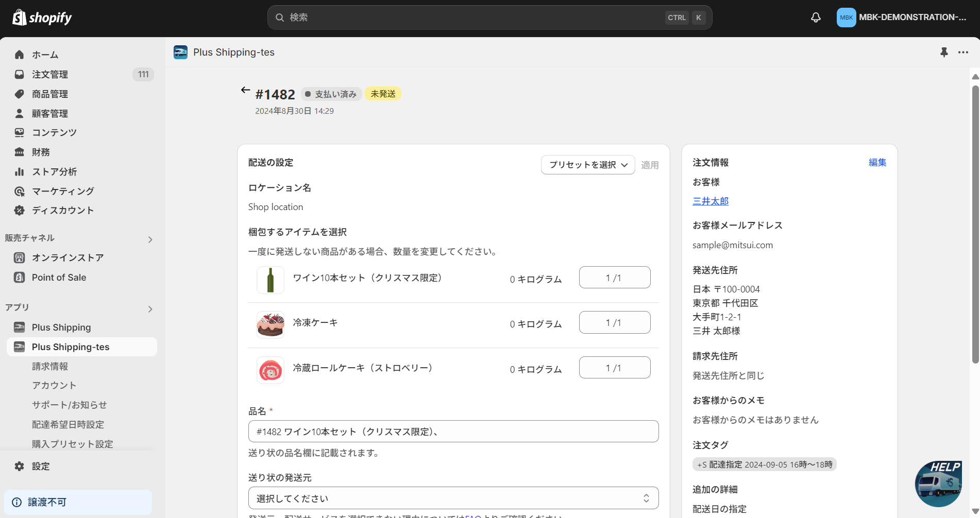The width and height of the screenshot is (980, 518).
Task: Click the 適用 apply button
Action: point(650,165)
